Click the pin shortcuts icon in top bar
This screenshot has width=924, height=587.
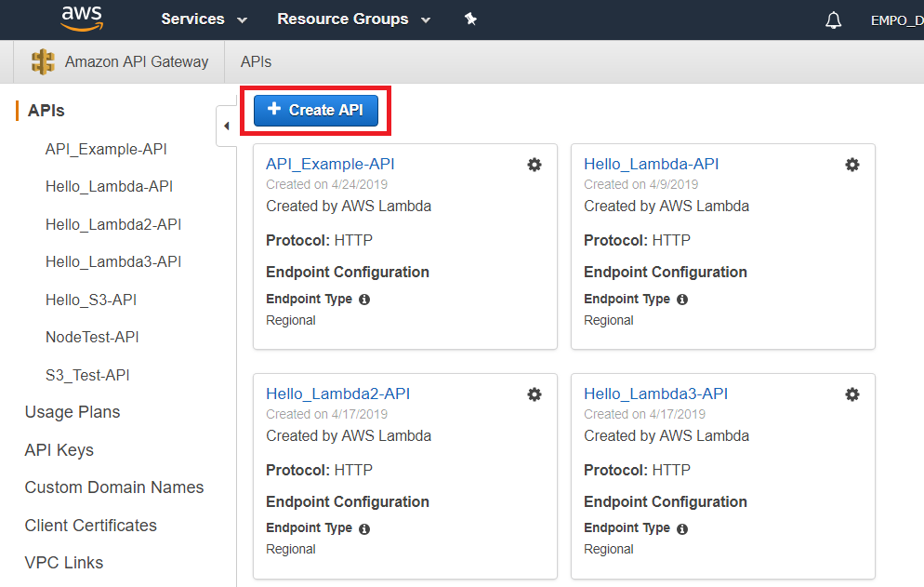pos(470,19)
